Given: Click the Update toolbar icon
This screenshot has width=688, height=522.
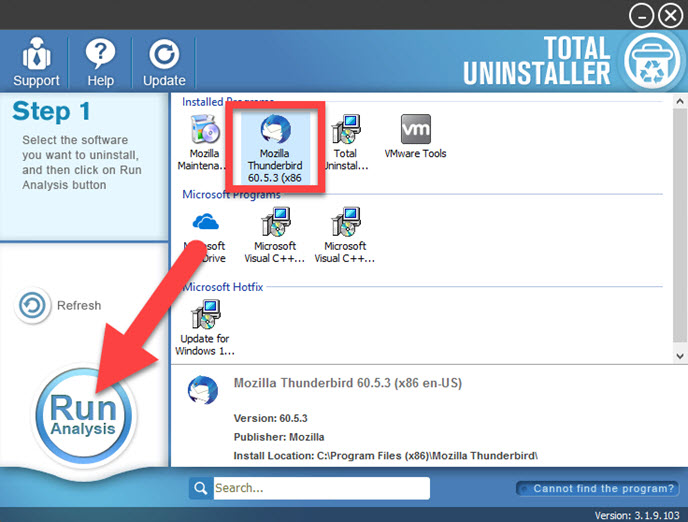Looking at the screenshot, I should pos(164,62).
